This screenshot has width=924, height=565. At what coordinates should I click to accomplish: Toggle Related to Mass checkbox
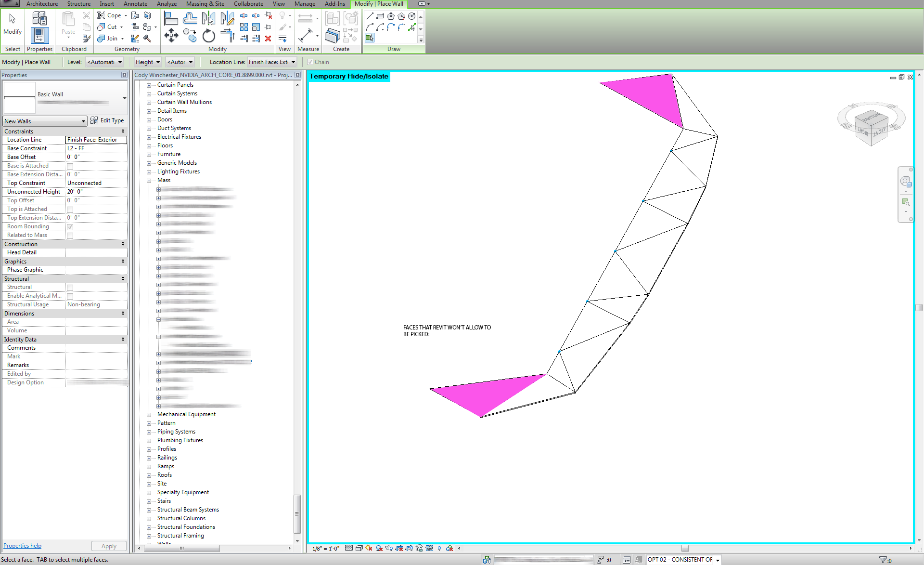point(70,236)
